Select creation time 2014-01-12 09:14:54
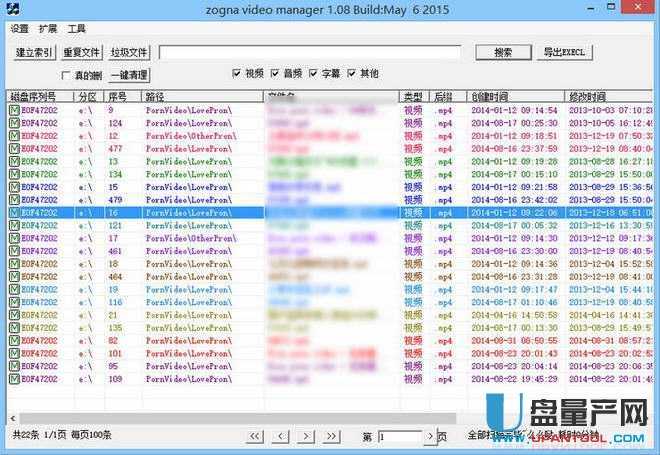660x455 pixels. [x=514, y=110]
